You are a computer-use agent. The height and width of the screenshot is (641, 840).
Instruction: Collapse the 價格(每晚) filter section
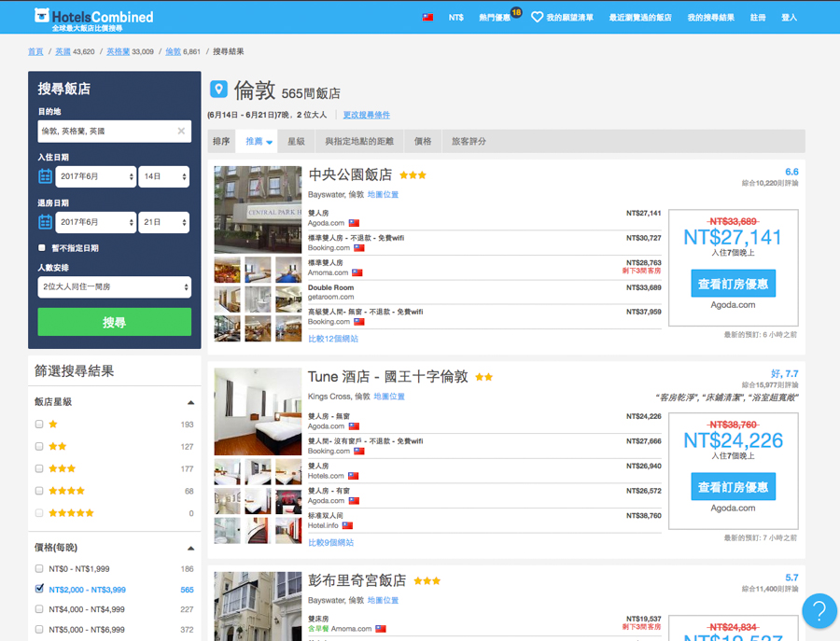(190, 548)
